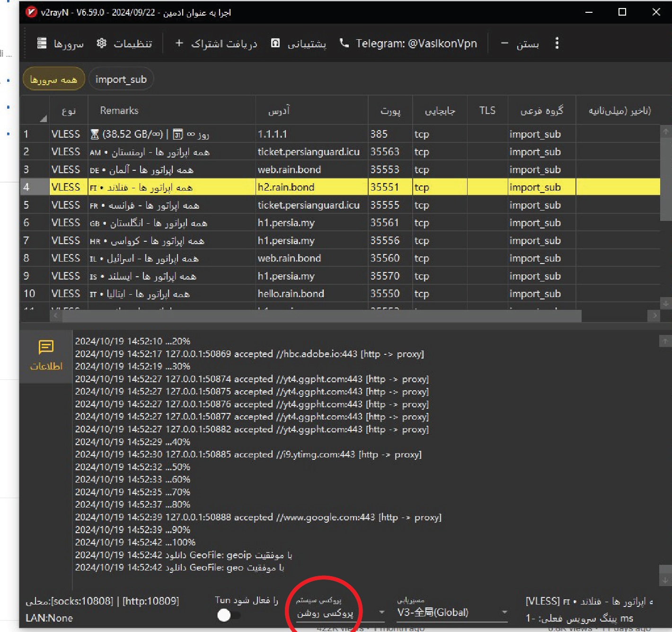
Task: Maximize the v2rayN window
Action: tap(622, 12)
